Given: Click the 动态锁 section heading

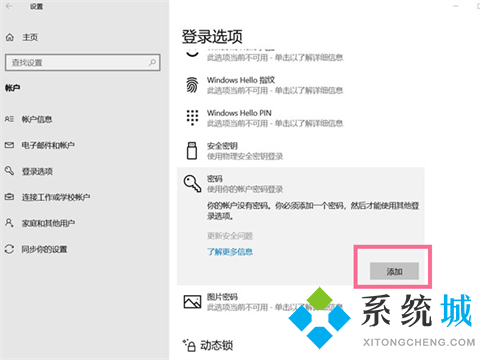Looking at the screenshot, I should pos(217,345).
